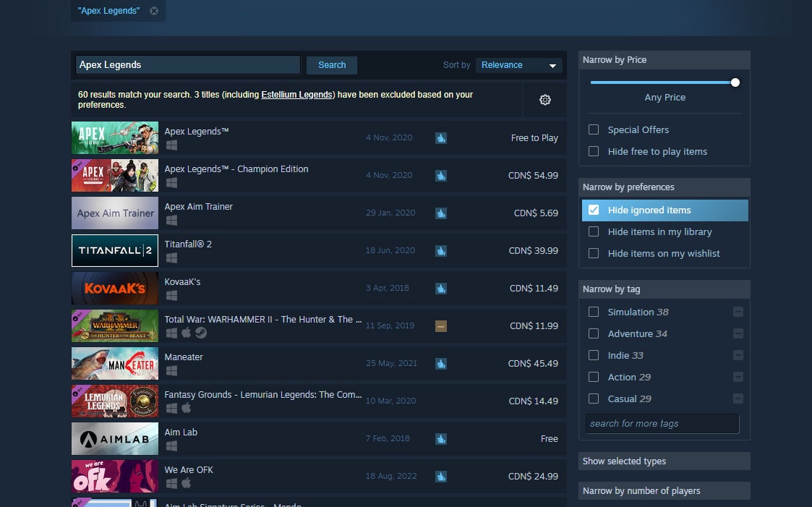Click the search for more tags field

[662, 424]
